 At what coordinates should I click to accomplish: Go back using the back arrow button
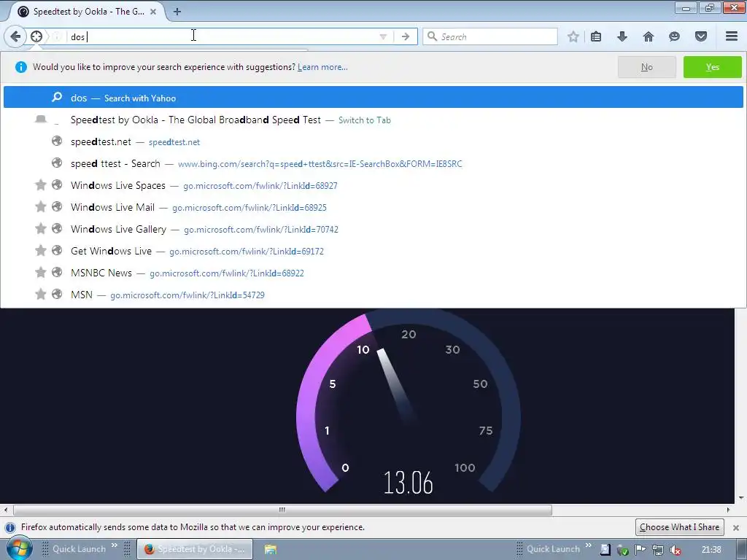pyautogui.click(x=15, y=36)
